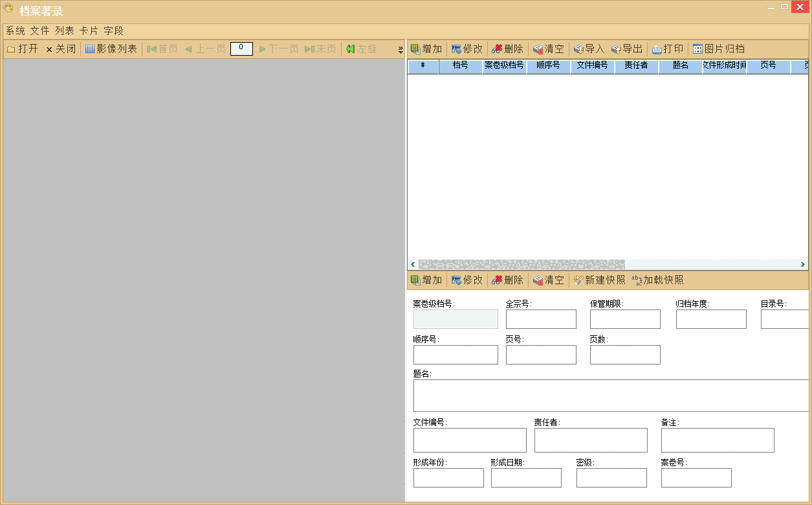Click 清空 in the upper list toolbar
The image size is (812, 505).
pos(548,49)
